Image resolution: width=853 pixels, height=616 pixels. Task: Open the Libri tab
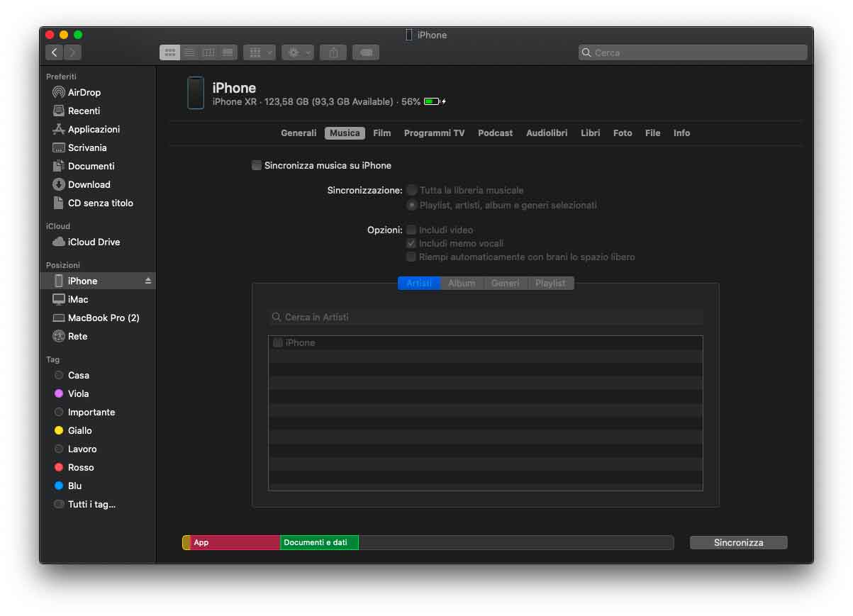pos(591,133)
